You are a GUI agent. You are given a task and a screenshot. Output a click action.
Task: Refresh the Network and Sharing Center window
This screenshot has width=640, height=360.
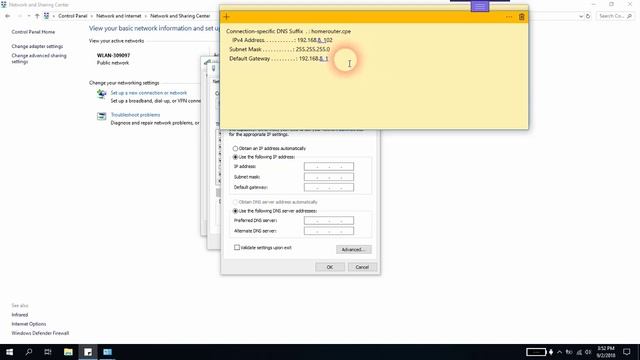click(x=588, y=16)
